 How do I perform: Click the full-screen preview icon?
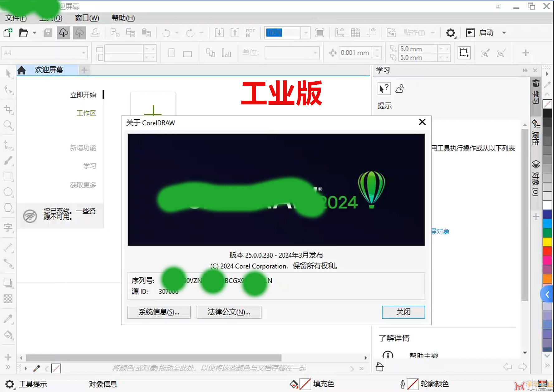(320, 33)
